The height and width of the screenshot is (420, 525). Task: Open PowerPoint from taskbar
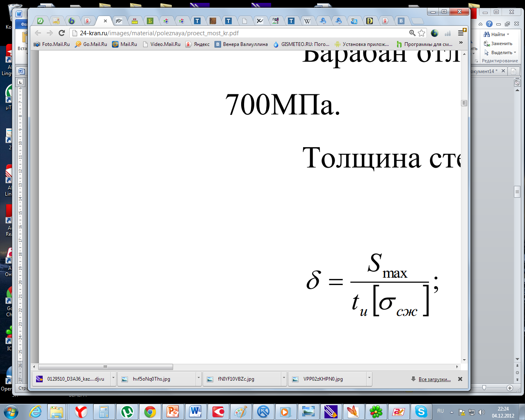(172, 411)
